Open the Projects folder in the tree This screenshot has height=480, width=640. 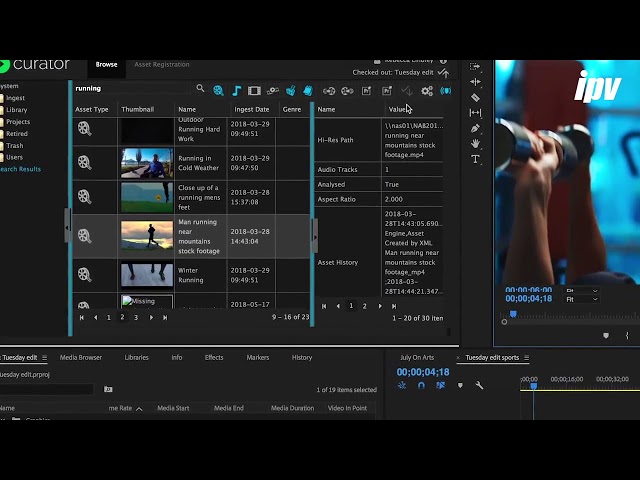[18, 122]
